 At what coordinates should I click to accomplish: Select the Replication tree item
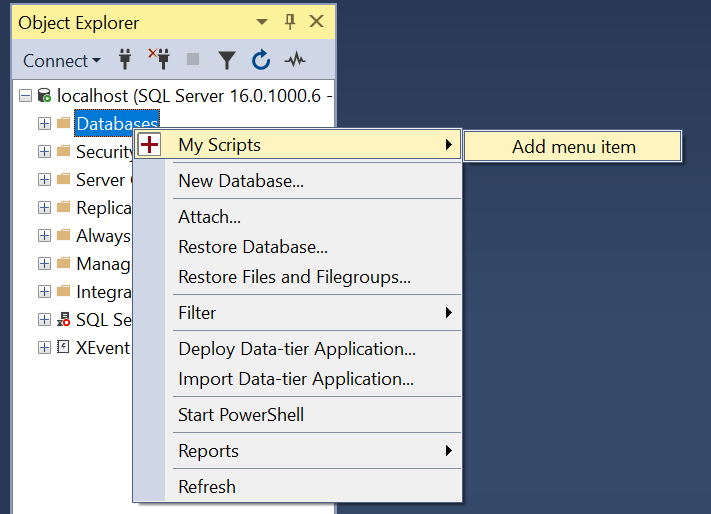(104, 208)
